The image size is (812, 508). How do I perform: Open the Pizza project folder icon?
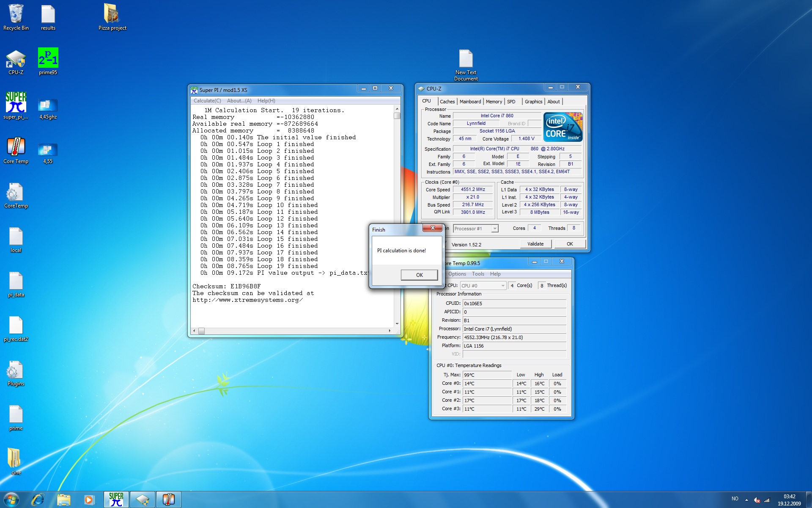112,17
